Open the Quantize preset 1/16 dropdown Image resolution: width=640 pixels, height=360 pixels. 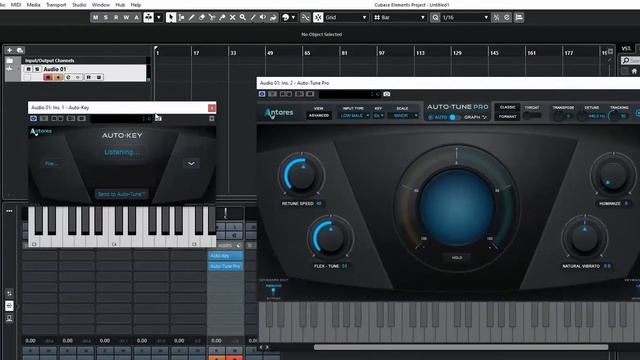click(465, 18)
